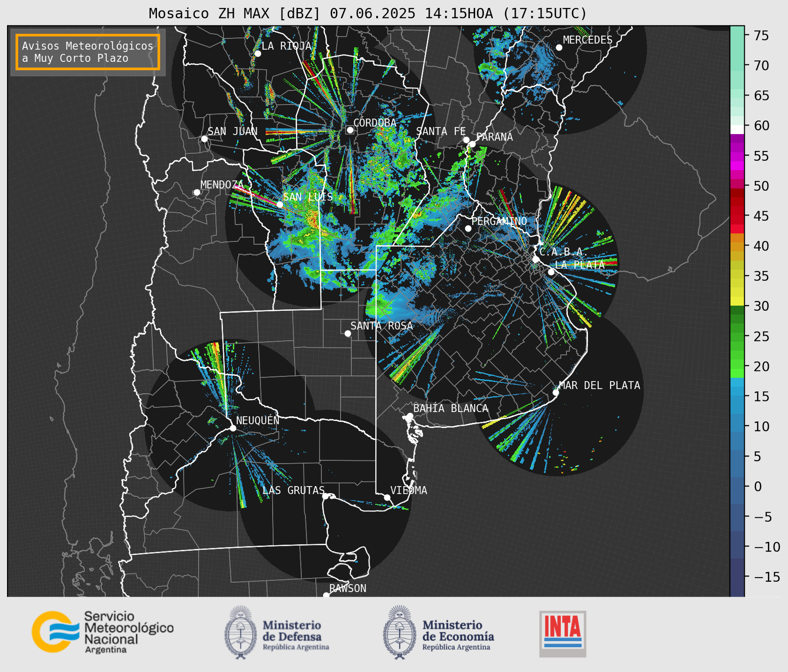This screenshot has width=788, height=672.
Task: Click the Santa Rosa label text
Action: [x=382, y=326]
